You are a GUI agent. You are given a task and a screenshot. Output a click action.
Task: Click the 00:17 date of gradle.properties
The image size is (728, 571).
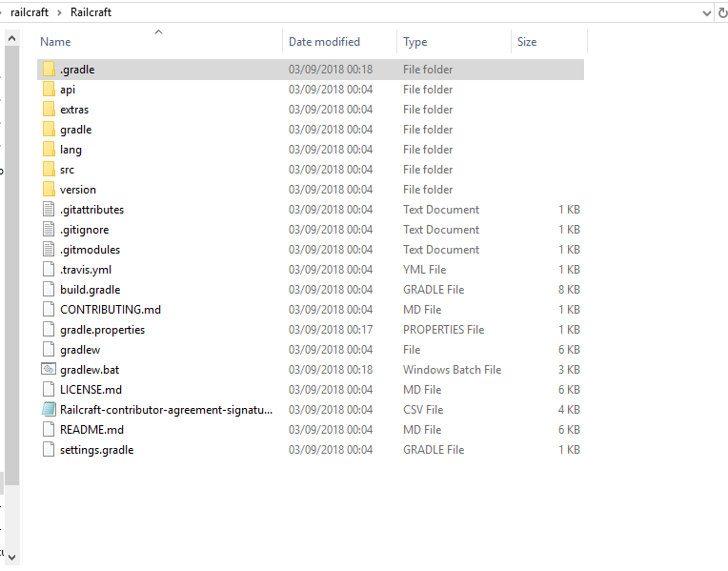coord(331,330)
